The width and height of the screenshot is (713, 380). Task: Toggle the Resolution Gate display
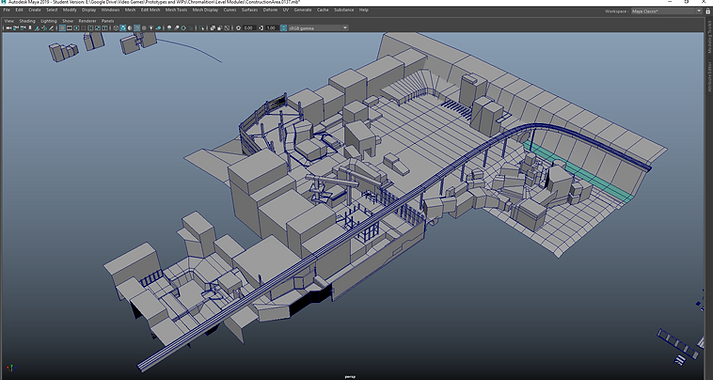[76, 28]
